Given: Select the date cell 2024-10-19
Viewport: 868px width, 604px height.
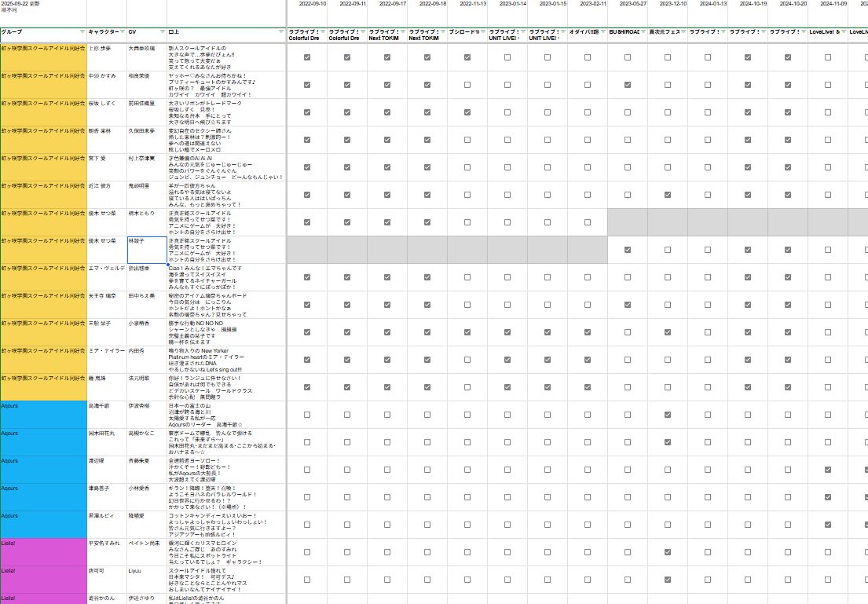Looking at the screenshot, I should click(748, 13).
